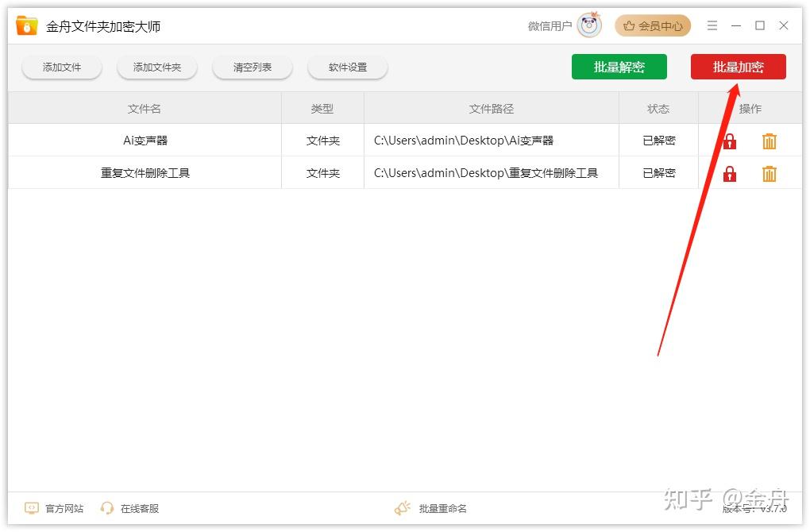The image size is (810, 532).
Task: Click the 操作 column header
Action: [750, 109]
